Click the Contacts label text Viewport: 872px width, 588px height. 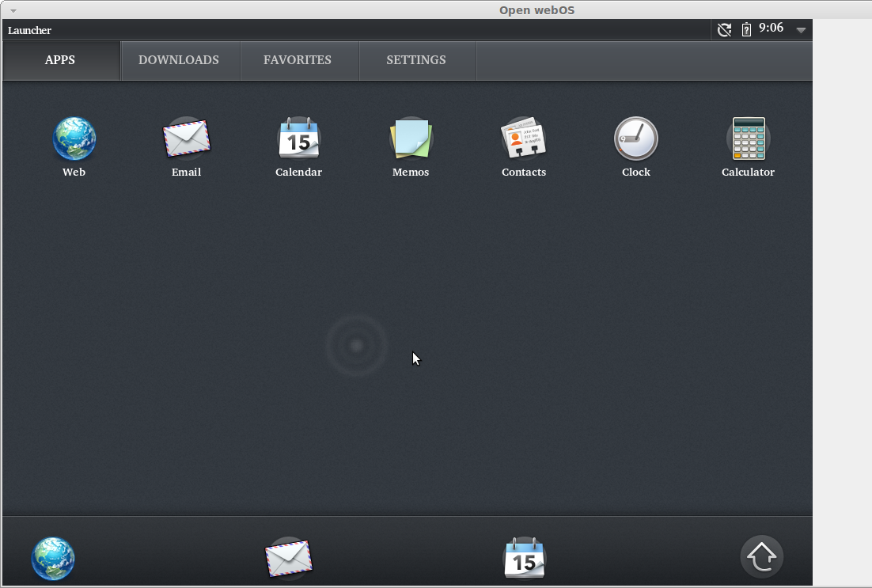click(524, 172)
